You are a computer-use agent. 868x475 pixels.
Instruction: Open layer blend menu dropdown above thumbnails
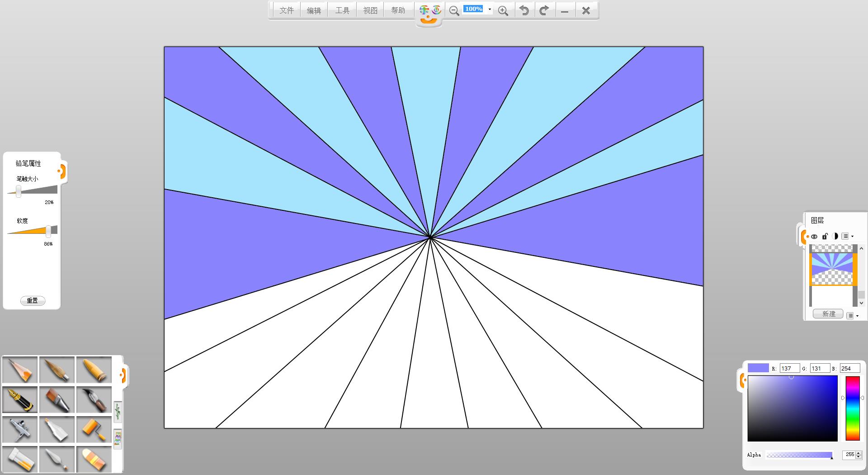(x=847, y=236)
